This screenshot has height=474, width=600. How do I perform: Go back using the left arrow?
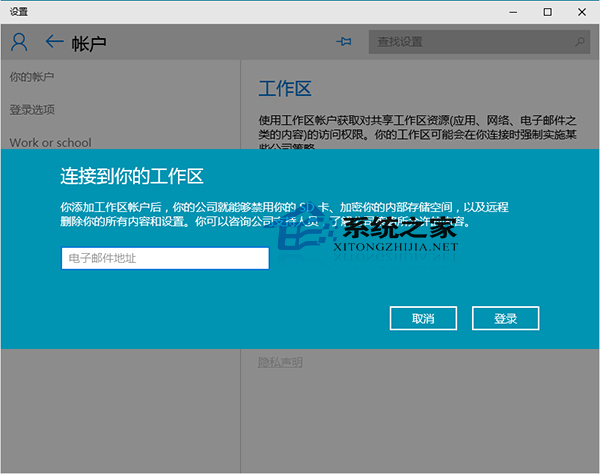(54, 42)
